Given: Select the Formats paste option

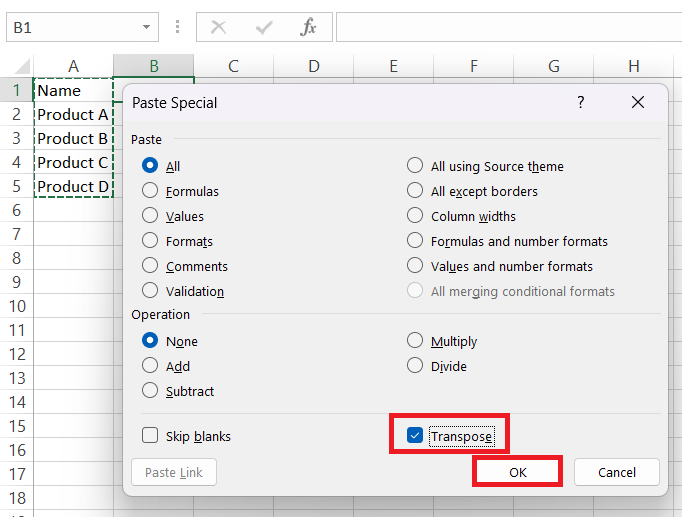Looking at the screenshot, I should click(x=177, y=241).
